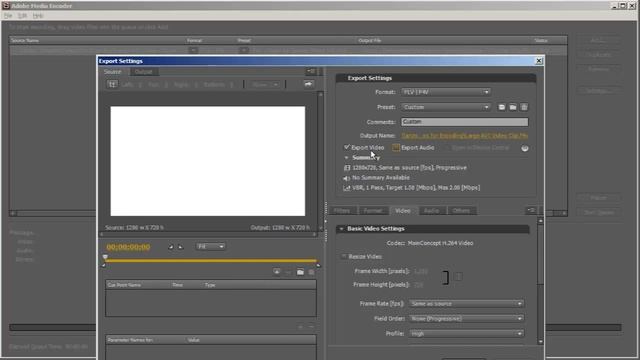
Task: Switch to the Filters tab
Action: click(342, 211)
